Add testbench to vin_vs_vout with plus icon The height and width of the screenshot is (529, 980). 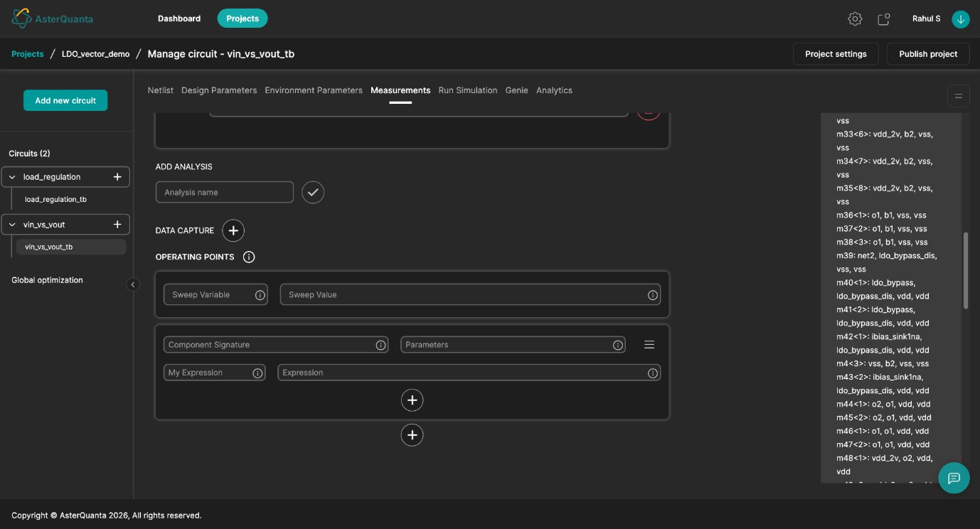117,225
